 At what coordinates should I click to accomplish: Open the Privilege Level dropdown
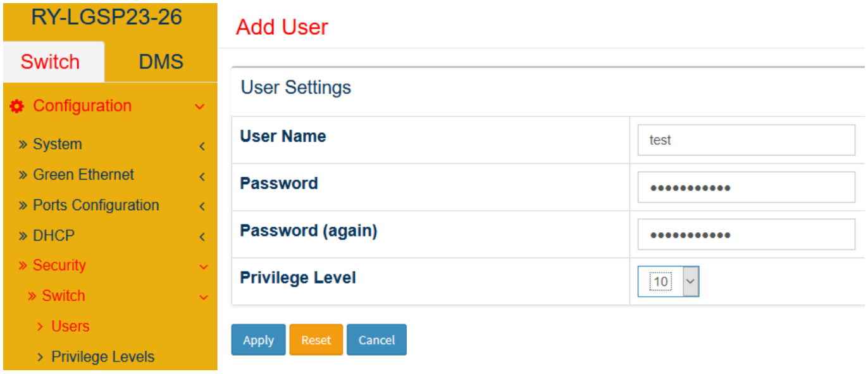[x=668, y=282]
